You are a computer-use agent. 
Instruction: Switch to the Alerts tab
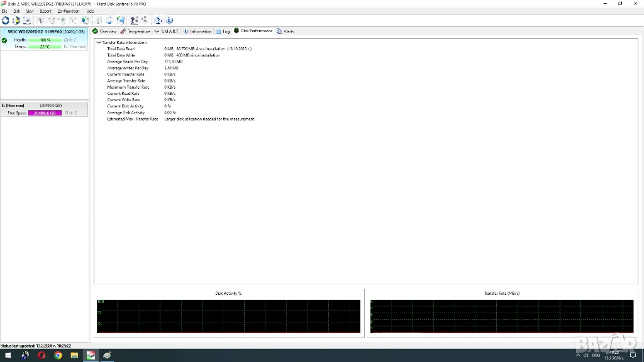(286, 31)
